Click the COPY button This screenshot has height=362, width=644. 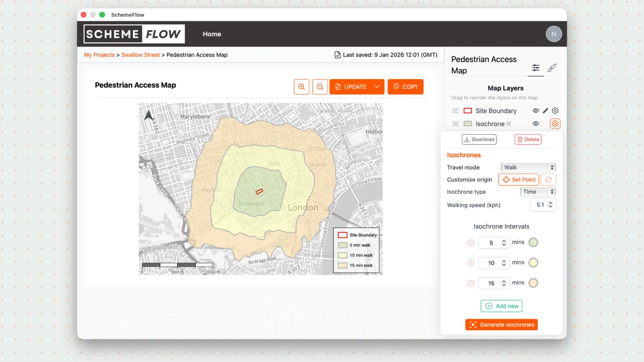click(405, 87)
